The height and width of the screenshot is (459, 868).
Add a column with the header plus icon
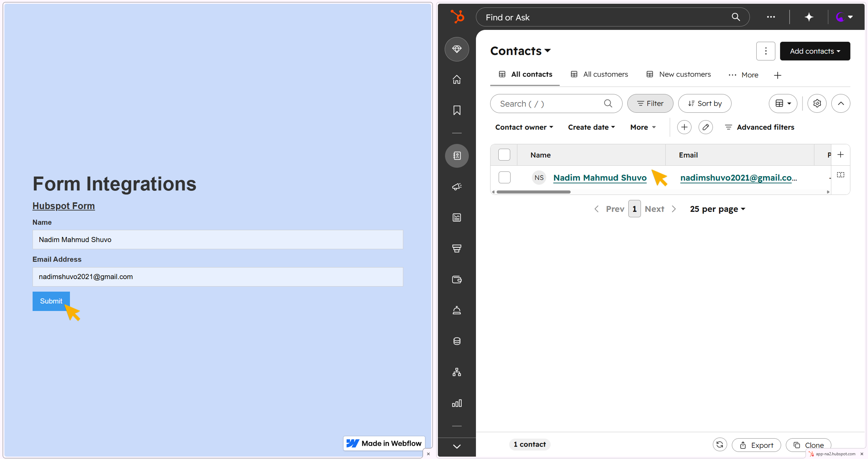841,155
